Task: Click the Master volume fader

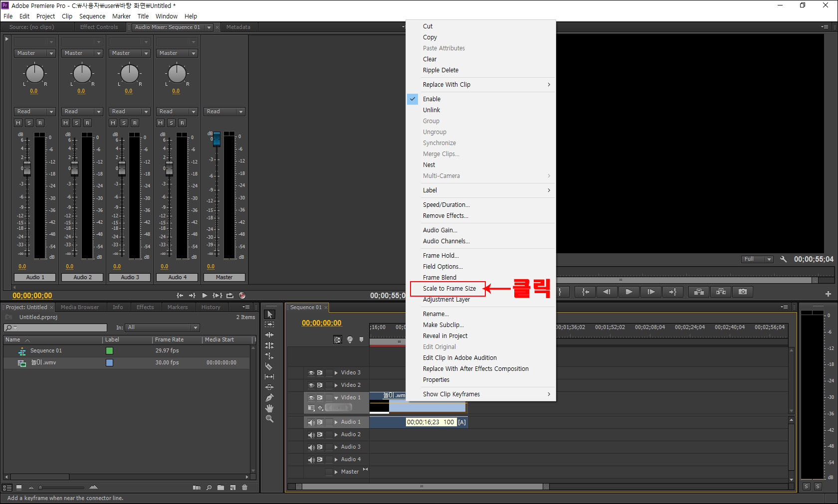Action: (x=216, y=139)
